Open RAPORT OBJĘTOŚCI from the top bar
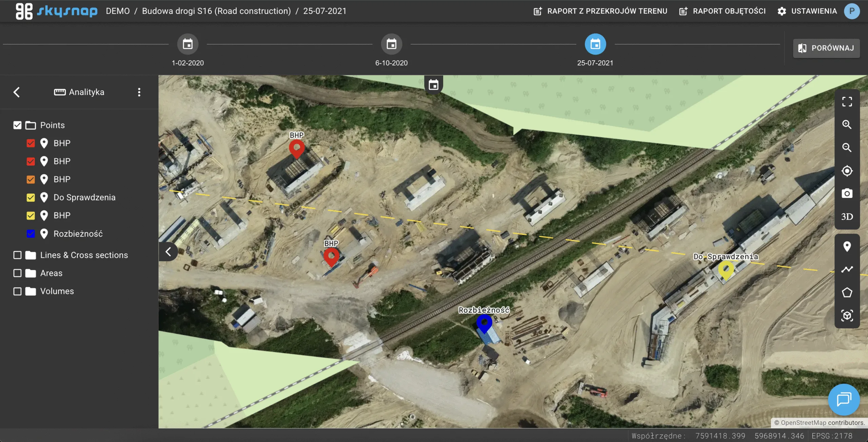Screen dimensions: 868x442 722,11
